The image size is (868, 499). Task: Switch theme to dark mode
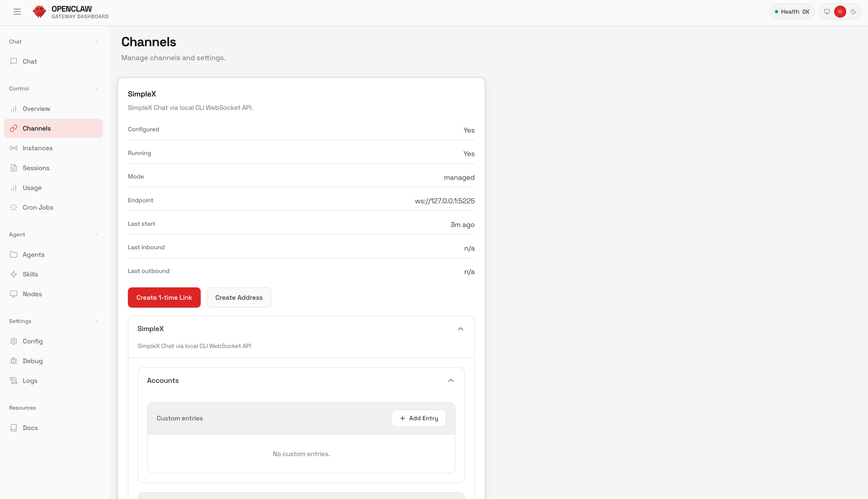(853, 11)
